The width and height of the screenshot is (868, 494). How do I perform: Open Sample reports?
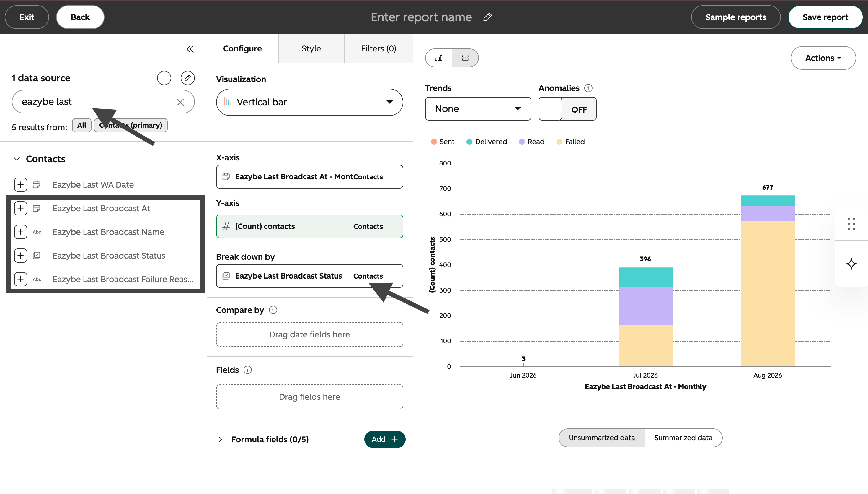pos(735,17)
